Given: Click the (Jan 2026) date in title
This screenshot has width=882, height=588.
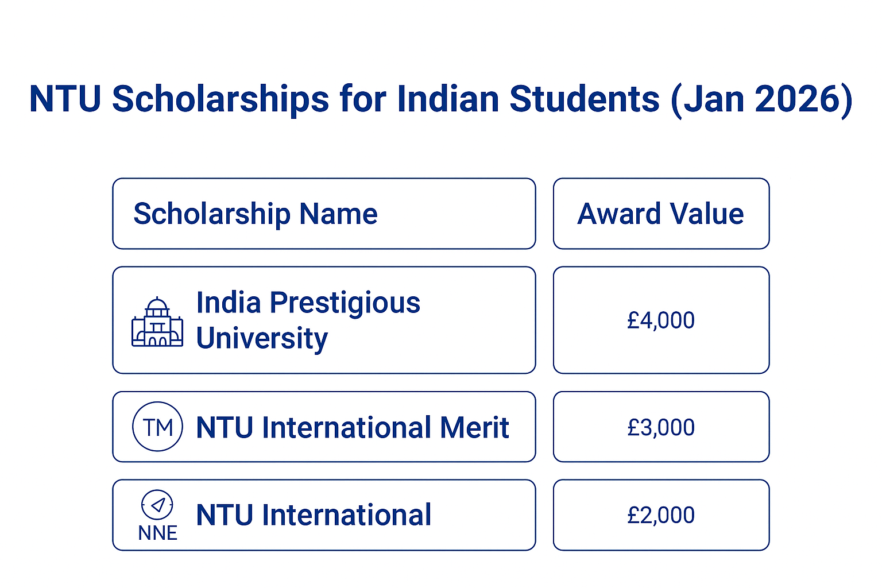Looking at the screenshot, I should 761,99.
